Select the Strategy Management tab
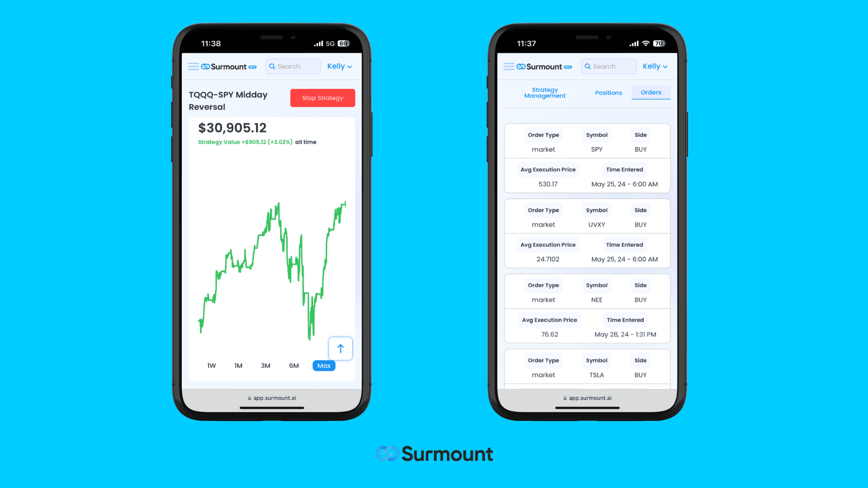 [544, 92]
